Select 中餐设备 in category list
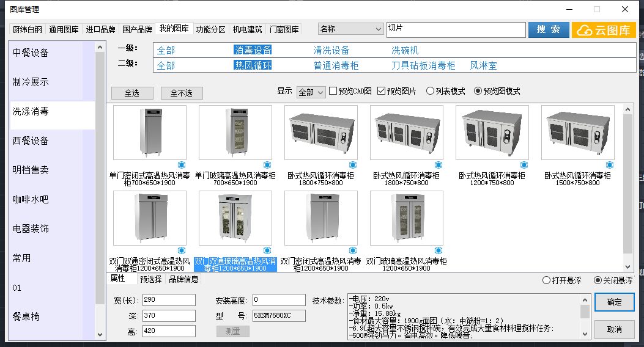Screen dimensions: 644x347 point(52,53)
